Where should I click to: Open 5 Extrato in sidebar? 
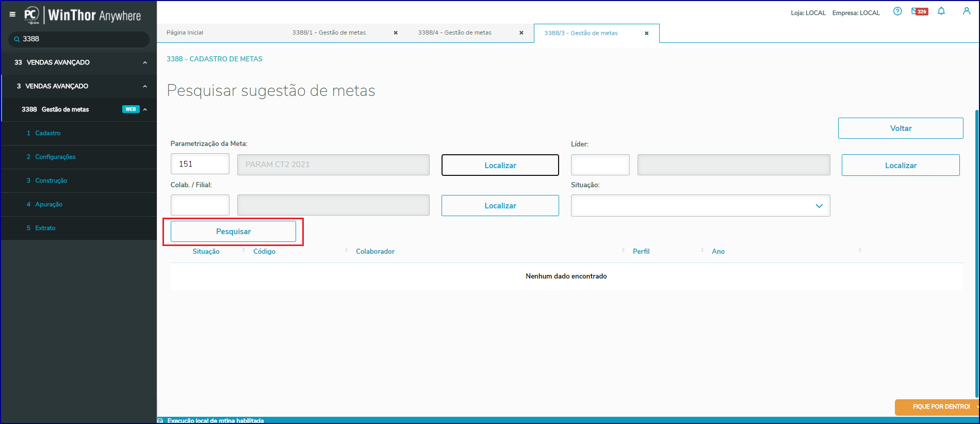pos(79,228)
